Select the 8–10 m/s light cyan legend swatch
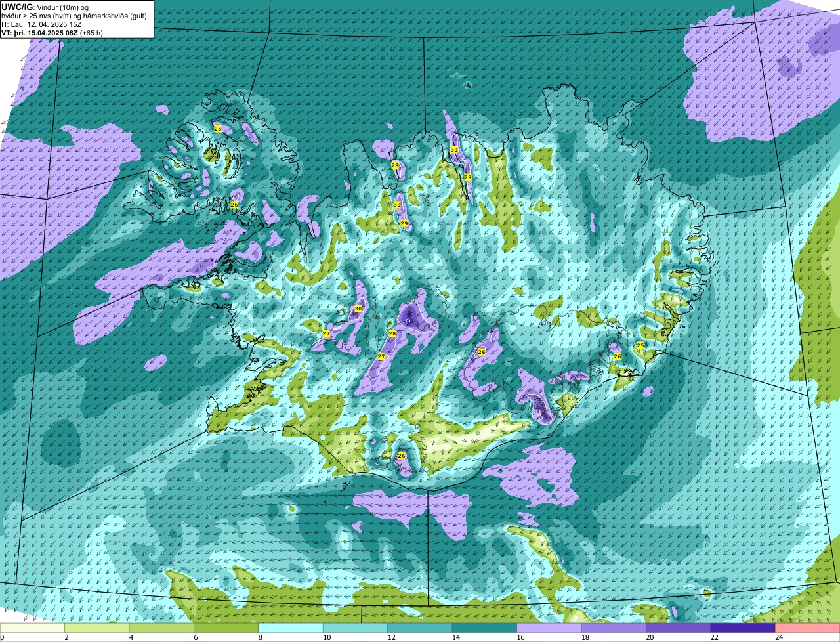 click(291, 628)
